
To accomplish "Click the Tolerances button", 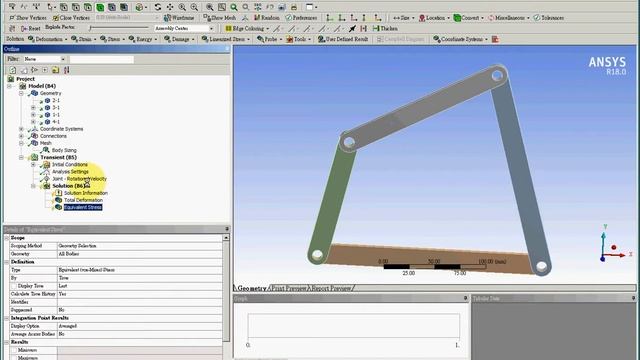I will point(549,18).
